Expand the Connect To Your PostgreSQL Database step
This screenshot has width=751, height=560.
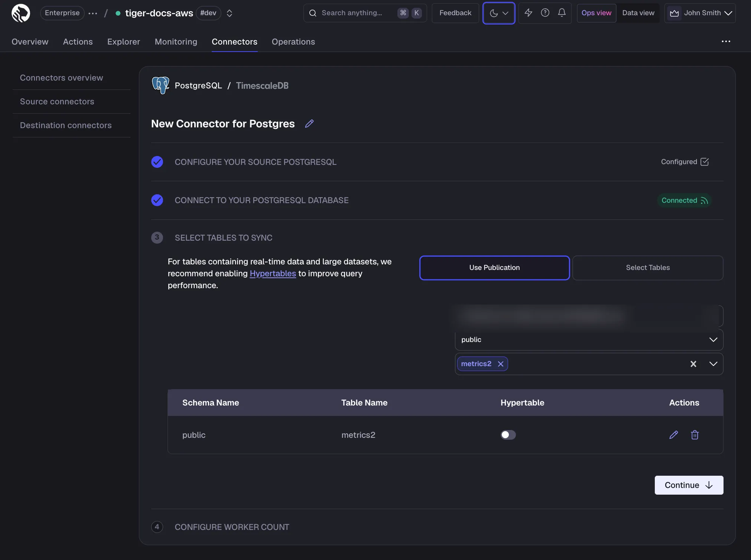pos(261,200)
